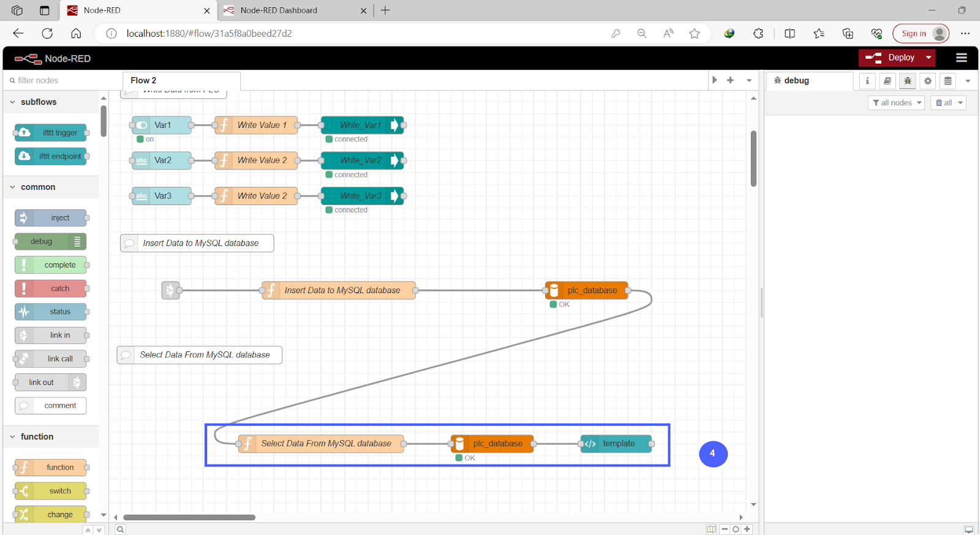Viewport: 980px width, 535px height.
Task: Open the browser collections icon
Action: point(848,34)
